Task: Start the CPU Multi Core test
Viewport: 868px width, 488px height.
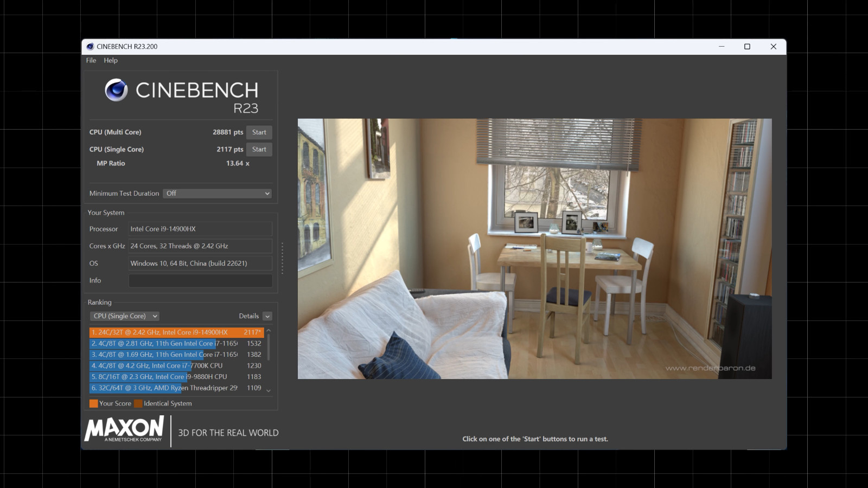Action: pyautogui.click(x=259, y=132)
